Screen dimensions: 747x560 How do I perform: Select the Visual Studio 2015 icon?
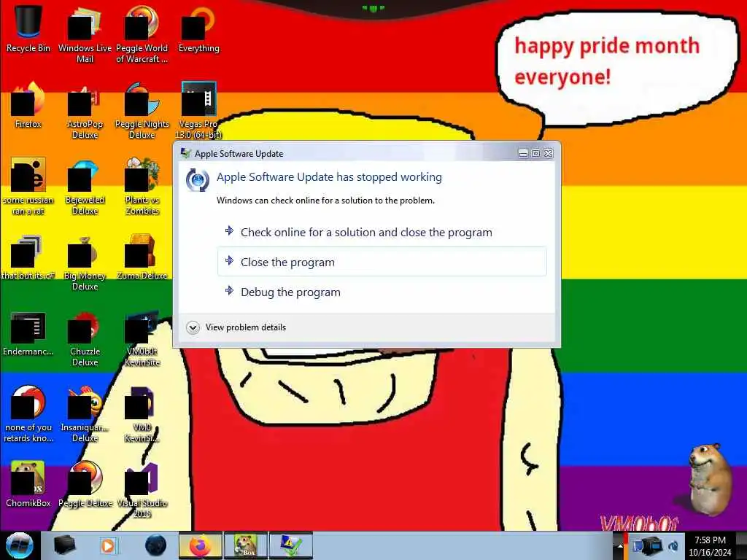142,489
